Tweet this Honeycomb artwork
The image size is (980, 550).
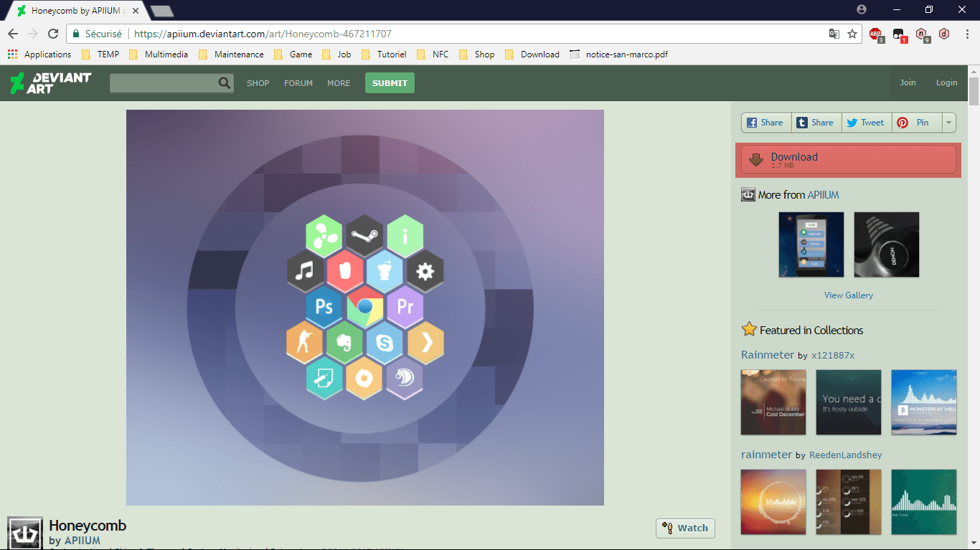(x=866, y=123)
